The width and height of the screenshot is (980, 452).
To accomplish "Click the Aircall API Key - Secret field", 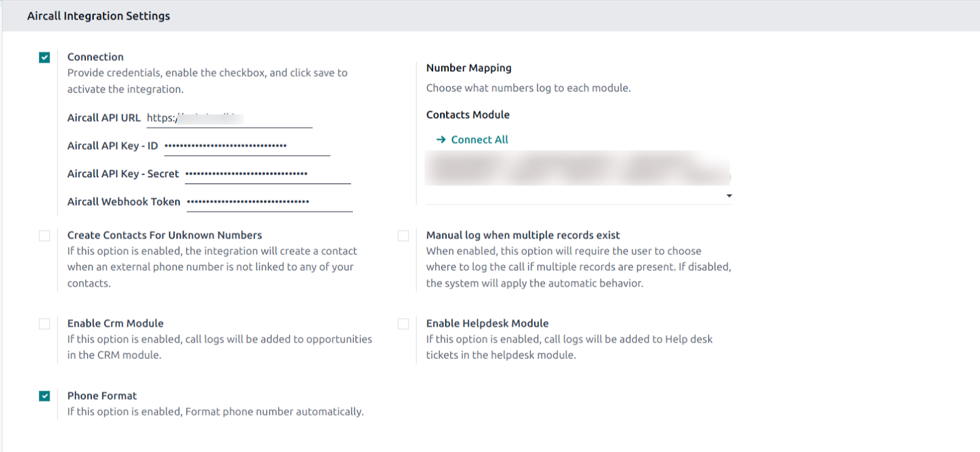I will pyautogui.click(x=268, y=175).
